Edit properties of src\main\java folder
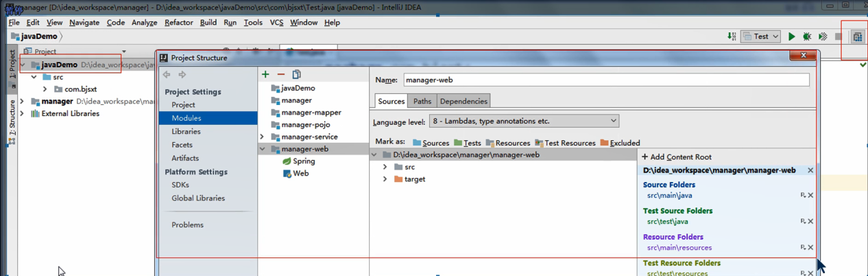This screenshot has height=276, width=868. click(x=803, y=196)
